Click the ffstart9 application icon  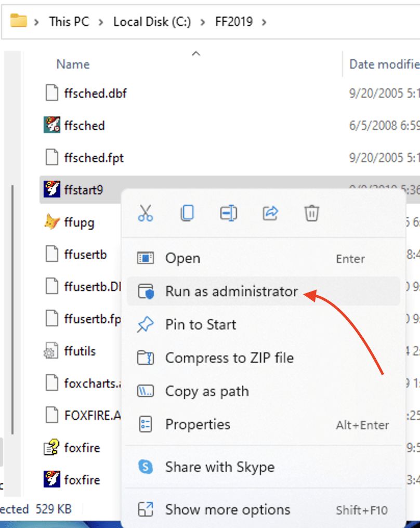click(x=52, y=189)
